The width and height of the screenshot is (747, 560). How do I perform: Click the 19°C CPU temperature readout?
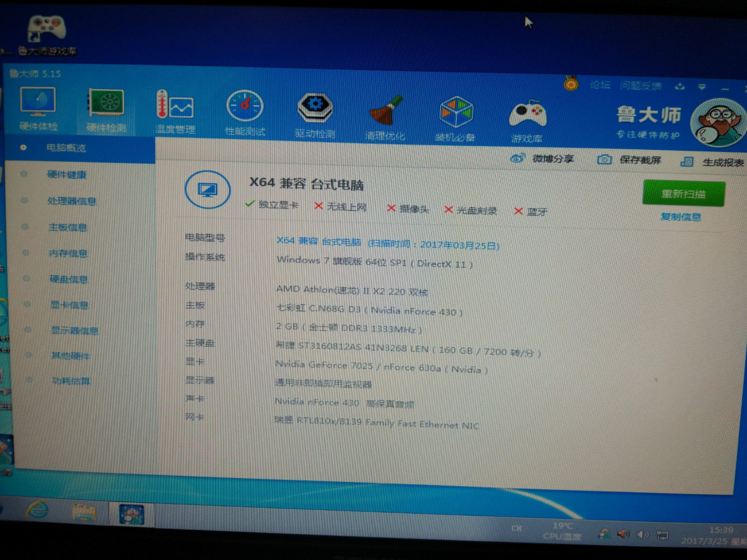coord(562,531)
